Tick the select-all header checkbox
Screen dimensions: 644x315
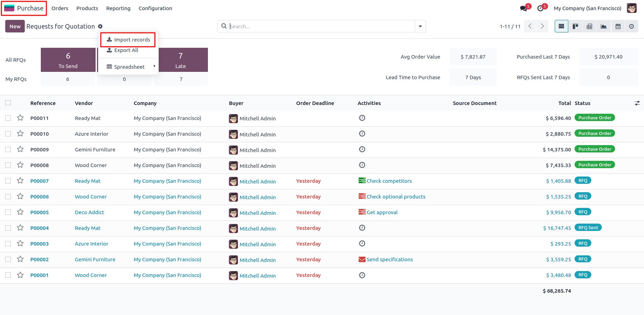pos(8,103)
